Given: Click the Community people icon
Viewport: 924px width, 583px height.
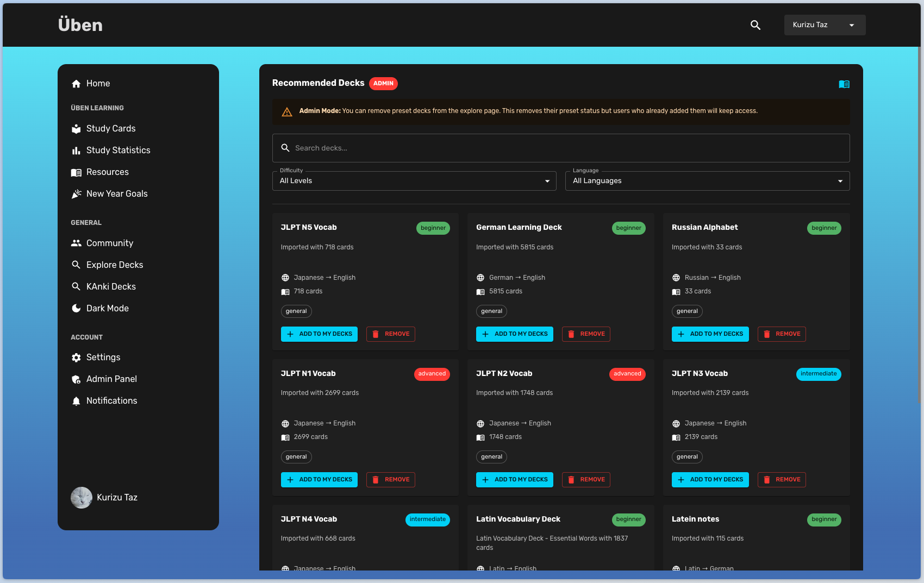Looking at the screenshot, I should [76, 243].
